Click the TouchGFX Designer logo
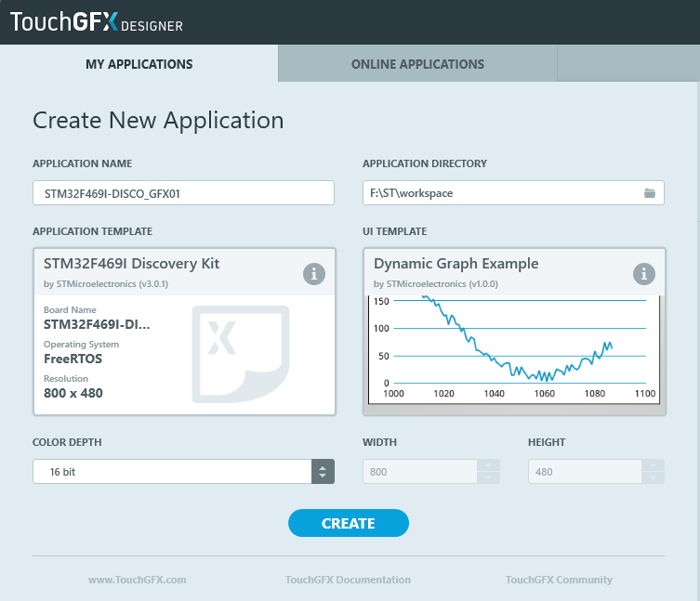 tap(97, 21)
